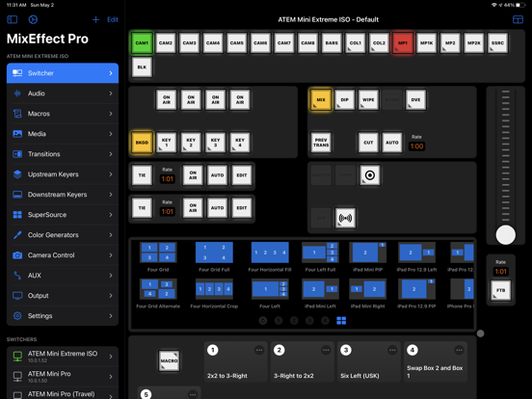Open the Transitions section
This screenshot has width=532, height=399.
coord(63,154)
